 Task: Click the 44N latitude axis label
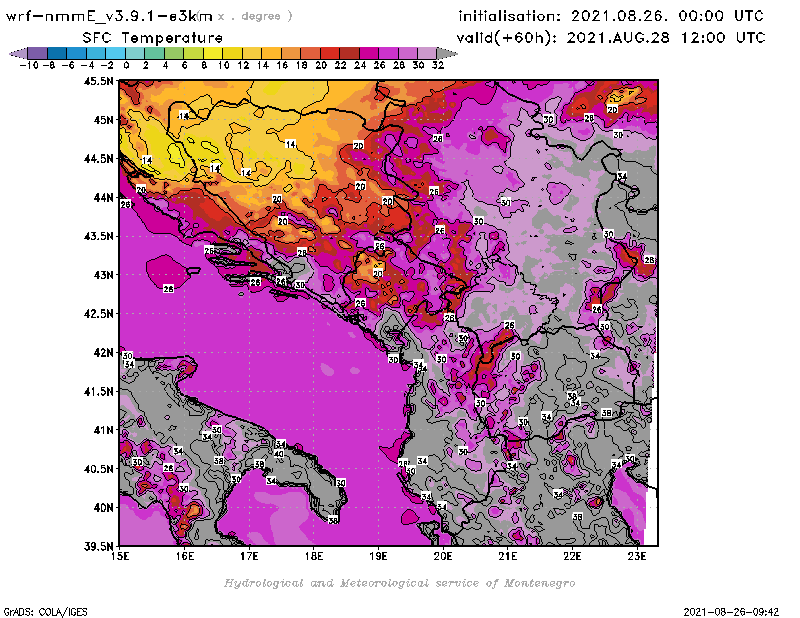point(104,197)
